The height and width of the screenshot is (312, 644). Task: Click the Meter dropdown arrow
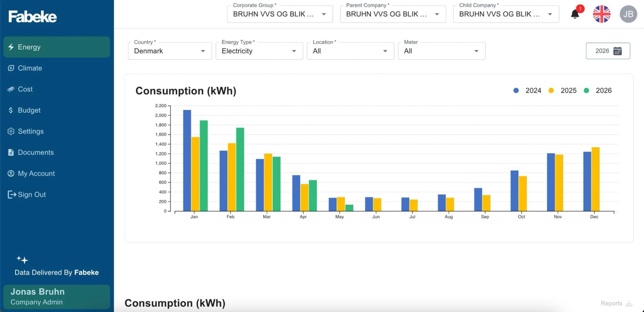click(476, 51)
